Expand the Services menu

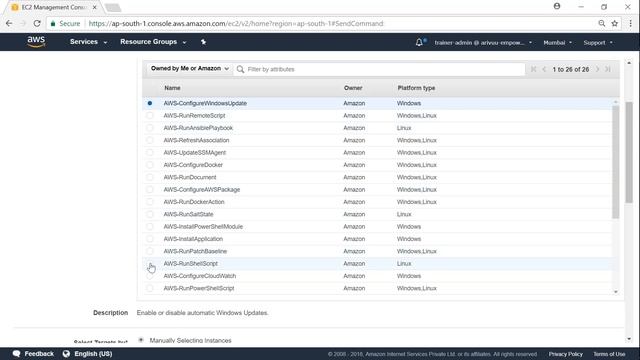click(x=88, y=42)
